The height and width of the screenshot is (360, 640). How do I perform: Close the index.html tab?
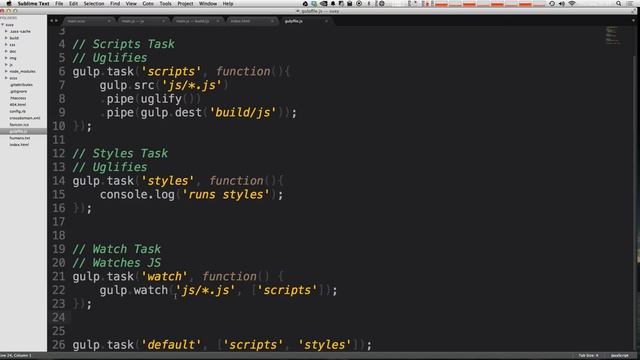(x=272, y=21)
